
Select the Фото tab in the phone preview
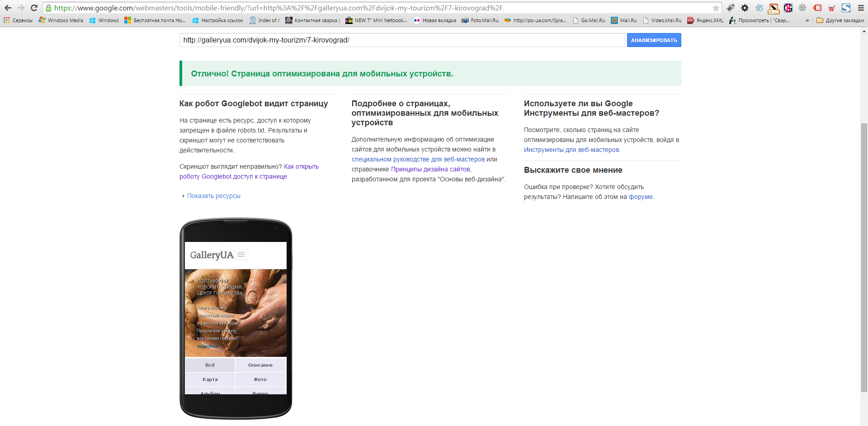pos(260,379)
